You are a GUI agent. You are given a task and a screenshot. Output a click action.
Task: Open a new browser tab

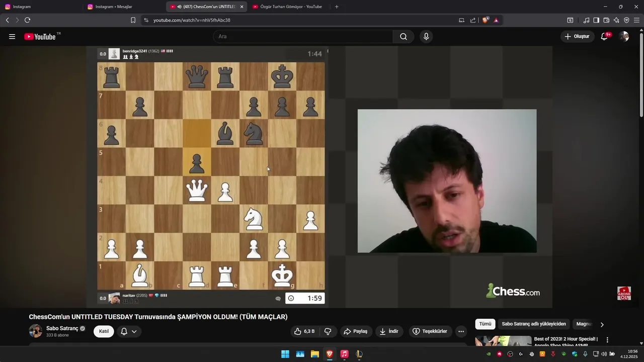pyautogui.click(x=337, y=7)
